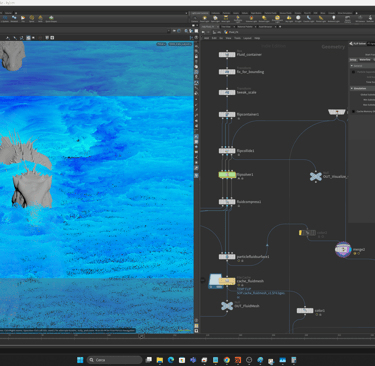Toggle the yellow bypass flag on color2
Viewport: 375px width, 366px height.
coord(301,233)
